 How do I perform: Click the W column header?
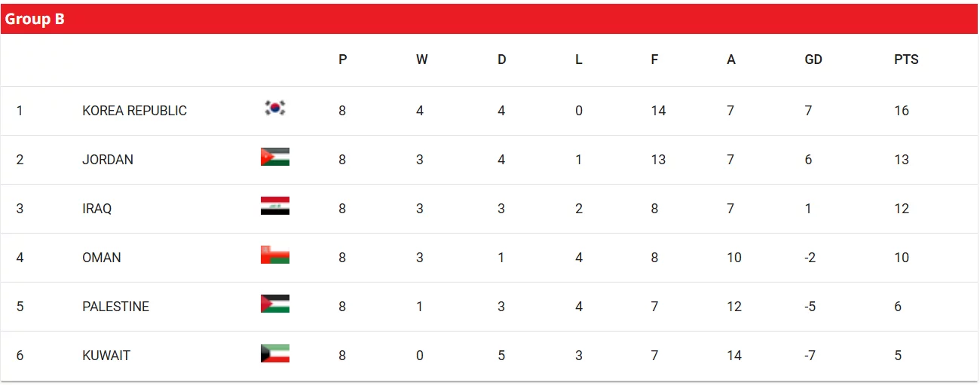(x=421, y=60)
